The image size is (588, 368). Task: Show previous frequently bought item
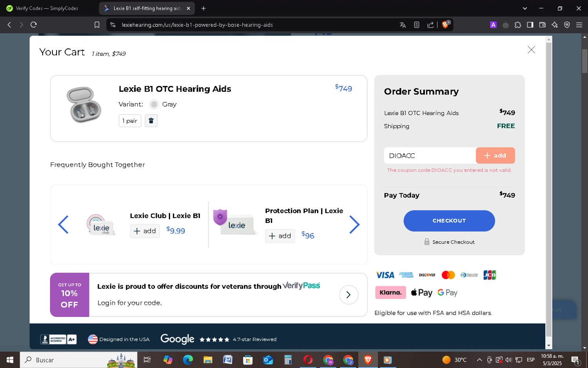tap(63, 225)
